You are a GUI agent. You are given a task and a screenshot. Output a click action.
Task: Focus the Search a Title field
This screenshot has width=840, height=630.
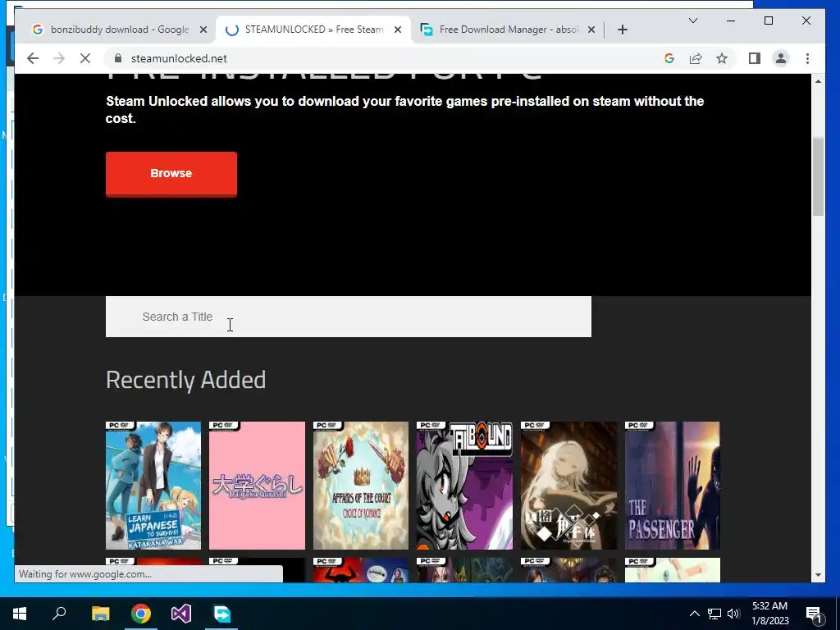click(x=348, y=317)
